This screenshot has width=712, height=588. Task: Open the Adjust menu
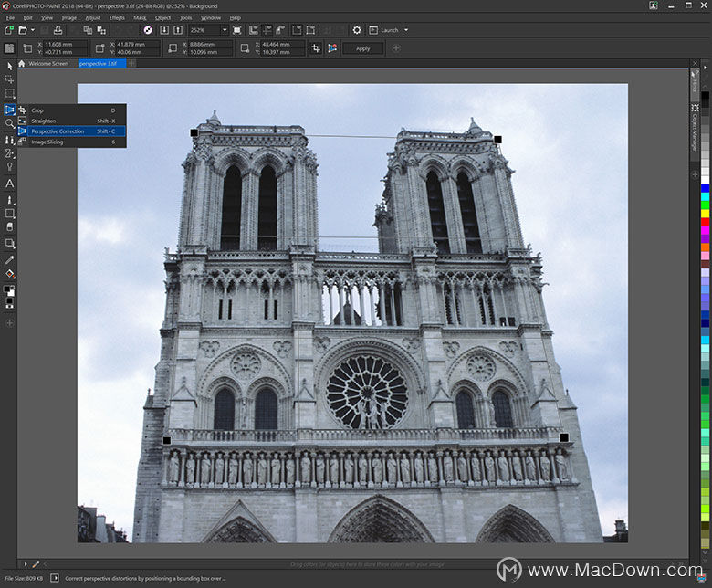pyautogui.click(x=93, y=17)
